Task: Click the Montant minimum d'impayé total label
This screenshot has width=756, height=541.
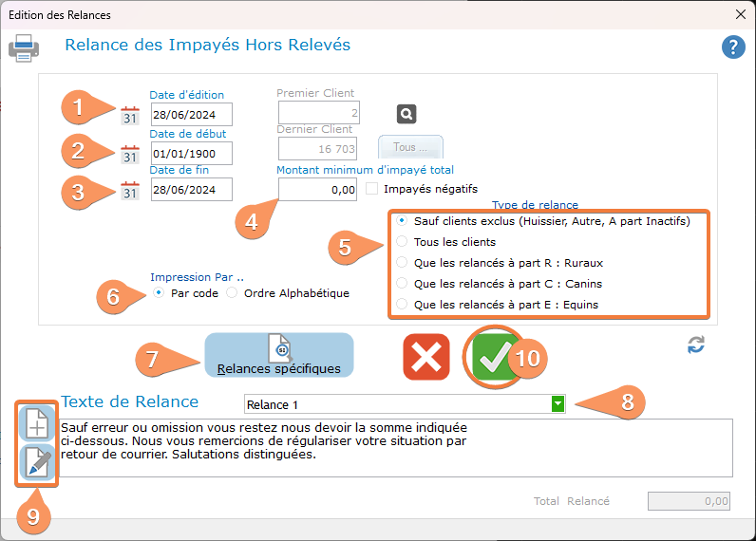Action: click(365, 170)
